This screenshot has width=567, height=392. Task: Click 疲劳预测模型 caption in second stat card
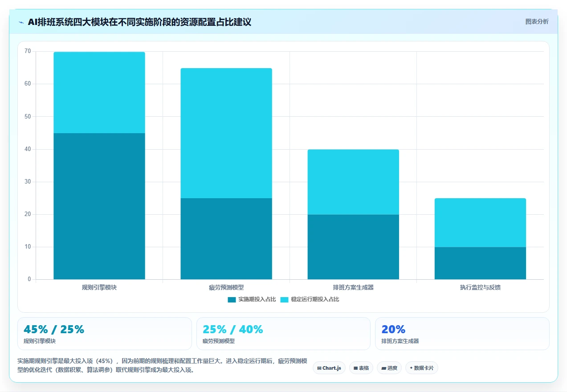tap(219, 341)
